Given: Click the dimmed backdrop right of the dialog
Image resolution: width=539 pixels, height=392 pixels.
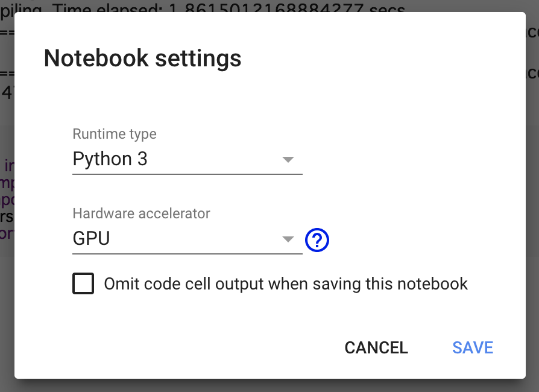Looking at the screenshot, I should coord(532,199).
